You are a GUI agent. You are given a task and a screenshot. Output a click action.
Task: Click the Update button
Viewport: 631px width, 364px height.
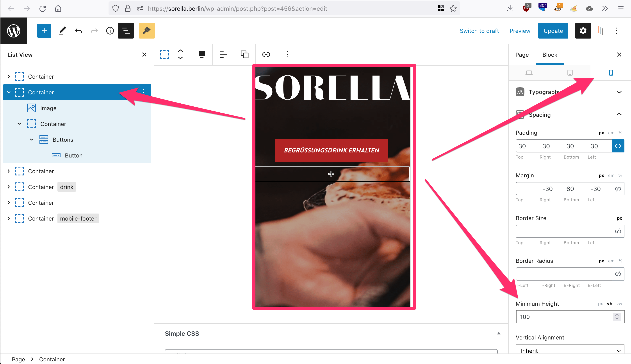(553, 31)
